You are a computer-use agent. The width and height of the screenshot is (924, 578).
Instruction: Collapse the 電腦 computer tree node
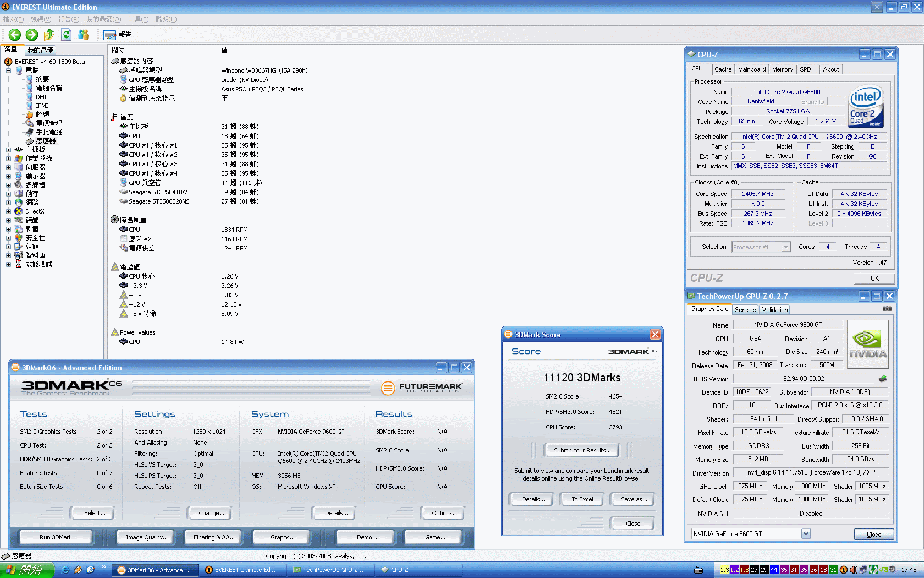pos(8,70)
